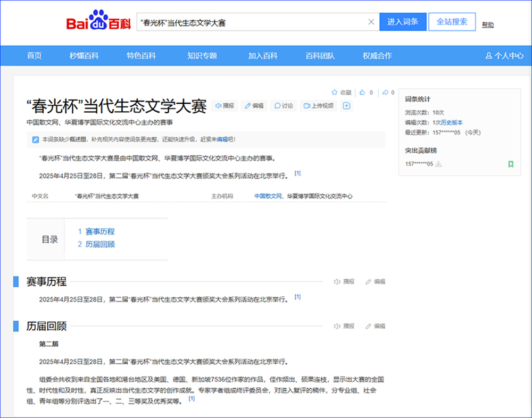Click the 最近更新 line in 词条统计
The height and width of the screenshot is (418, 532).
[443, 132]
